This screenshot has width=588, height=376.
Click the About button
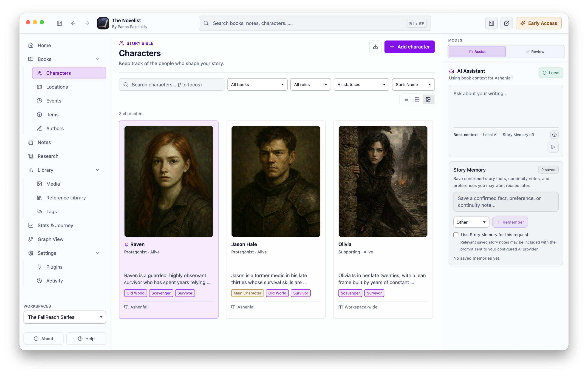click(43, 339)
